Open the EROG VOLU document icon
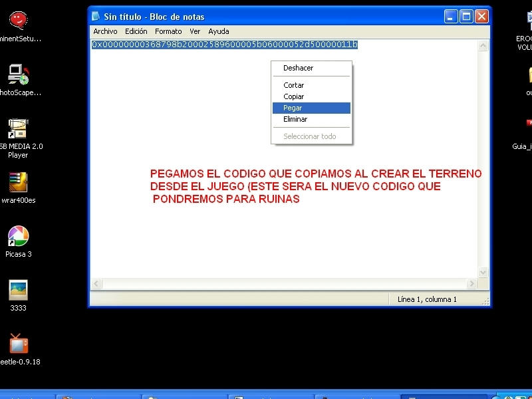This screenshot has width=532, height=399. pos(528,17)
